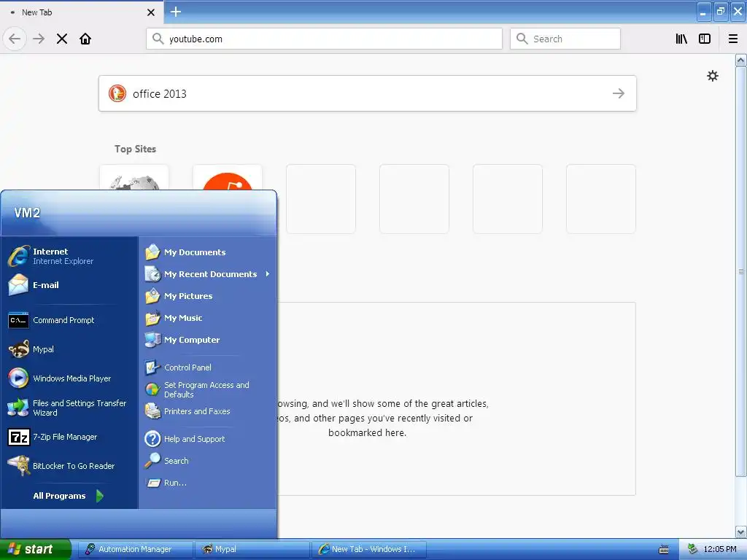Viewport: 747px width, 560px height.
Task: Click the third empty Top Sites tile
Action: tap(508, 199)
